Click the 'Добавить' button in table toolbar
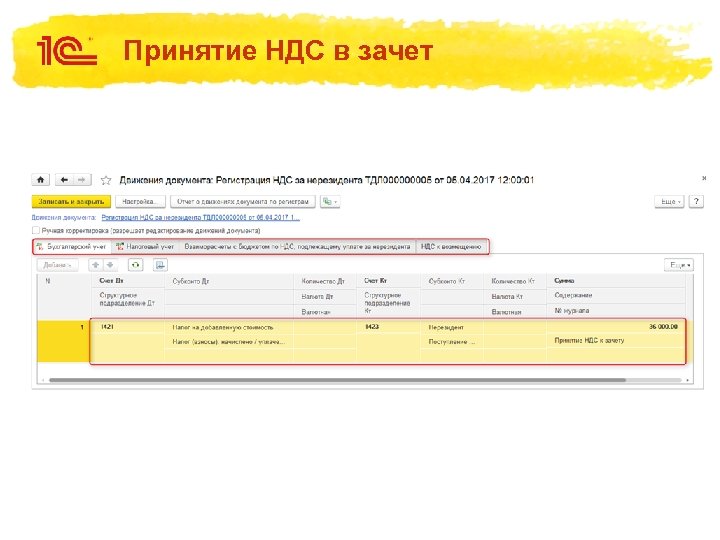Image resolution: width=720 pixels, height=540 pixels. click(57, 265)
